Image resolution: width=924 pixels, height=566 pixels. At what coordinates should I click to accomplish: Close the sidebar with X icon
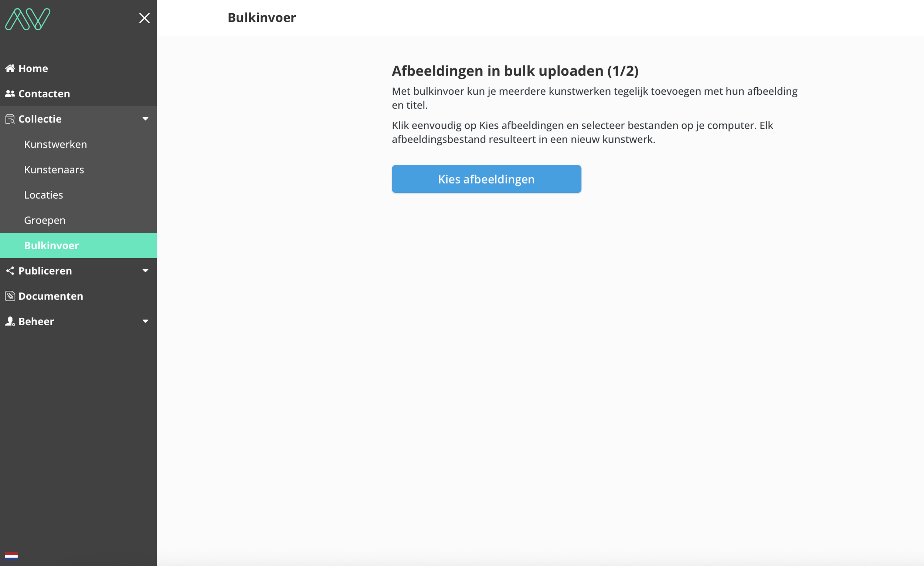click(145, 18)
